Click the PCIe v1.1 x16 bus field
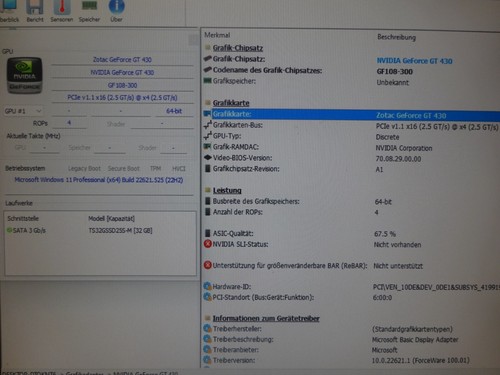Image resolution: width=500 pixels, height=375 pixels. (x=122, y=98)
